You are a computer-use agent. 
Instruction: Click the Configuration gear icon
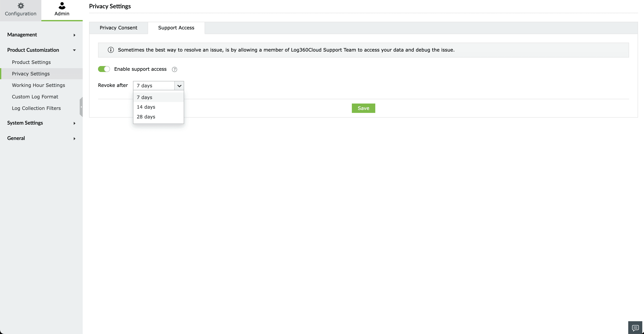coord(21,6)
